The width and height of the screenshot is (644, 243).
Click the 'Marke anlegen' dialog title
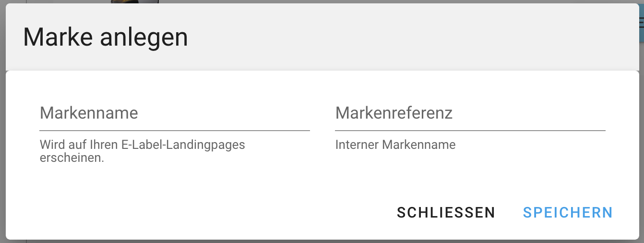106,37
